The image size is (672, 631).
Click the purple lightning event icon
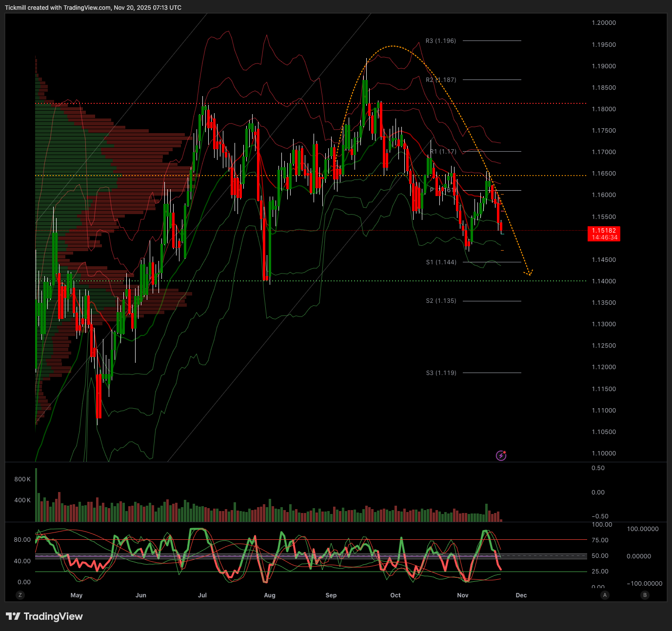[501, 455]
